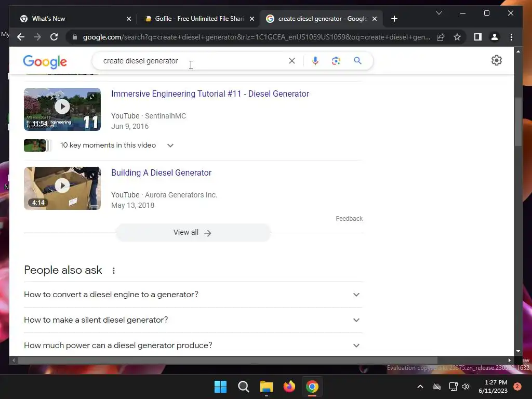Go to Google home via logo
This screenshot has width=532, height=399.
click(x=45, y=62)
